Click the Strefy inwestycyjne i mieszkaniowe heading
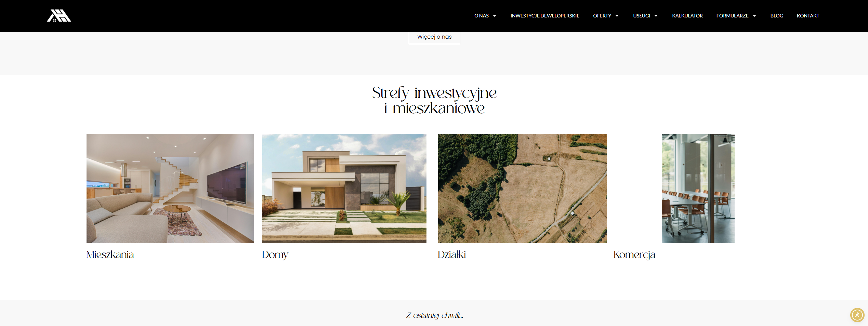Screen dimensions: 868x326 pos(434,101)
